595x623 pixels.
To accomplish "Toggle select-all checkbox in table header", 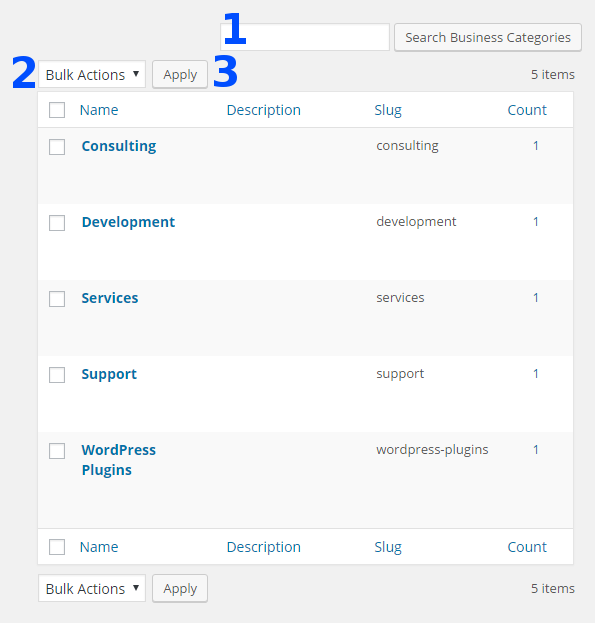I will (57, 110).
